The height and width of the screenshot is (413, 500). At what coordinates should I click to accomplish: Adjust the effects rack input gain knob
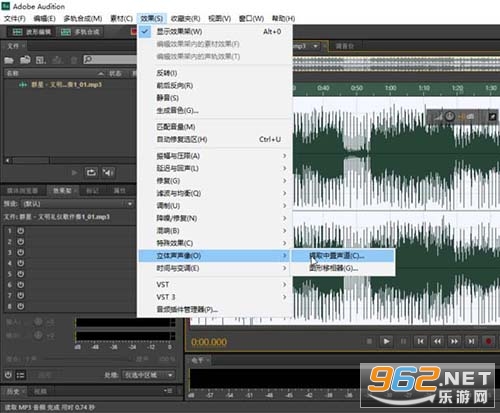click(x=38, y=322)
